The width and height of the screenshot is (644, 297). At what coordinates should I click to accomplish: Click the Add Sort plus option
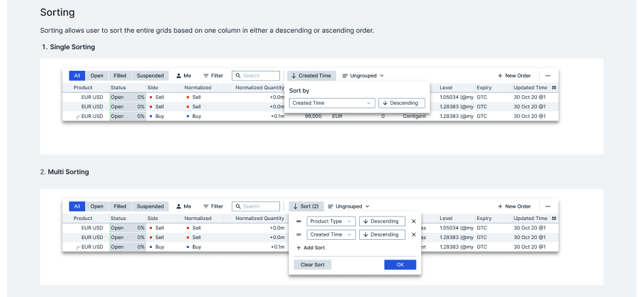point(311,248)
